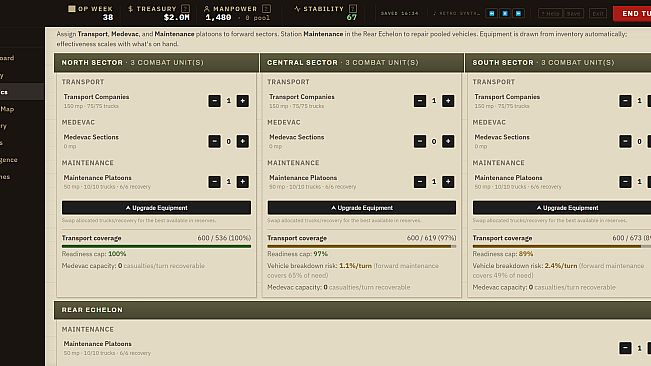Click the End Turn button
The width and height of the screenshot is (651, 366).
[x=632, y=14]
